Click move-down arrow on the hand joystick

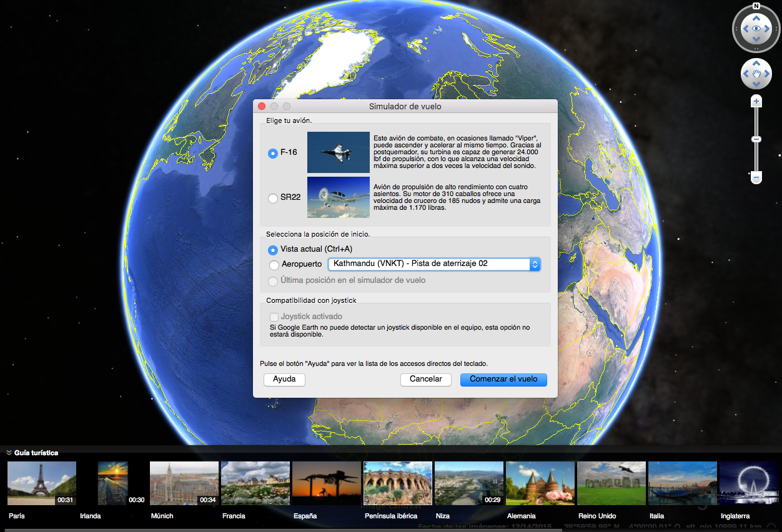point(756,84)
